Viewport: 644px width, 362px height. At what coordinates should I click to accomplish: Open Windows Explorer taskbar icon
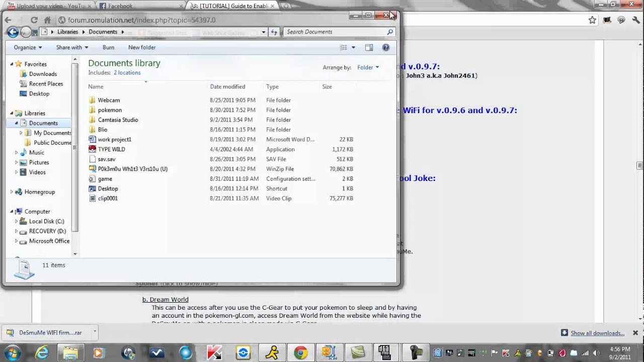click(70, 352)
